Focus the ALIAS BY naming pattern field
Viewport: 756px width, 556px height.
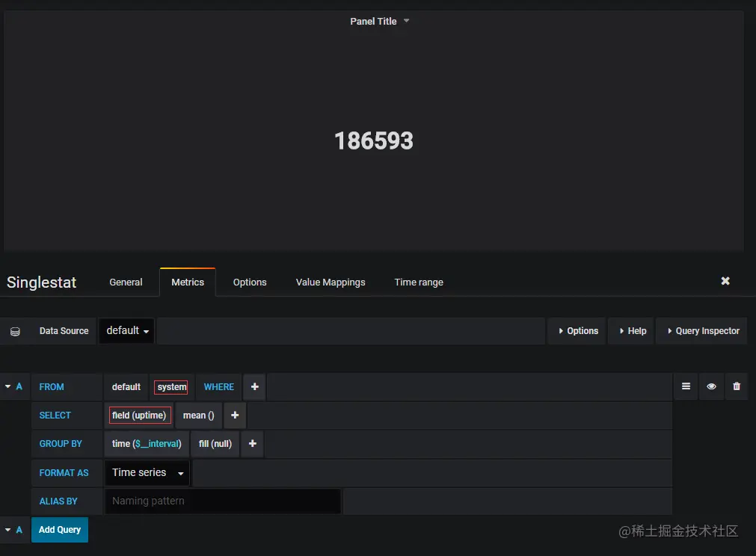pyautogui.click(x=223, y=501)
